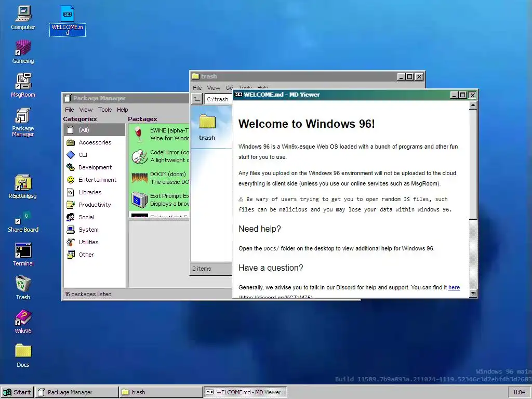Select the WELCOME.md desktop file icon
532x399 pixels.
pos(67,20)
